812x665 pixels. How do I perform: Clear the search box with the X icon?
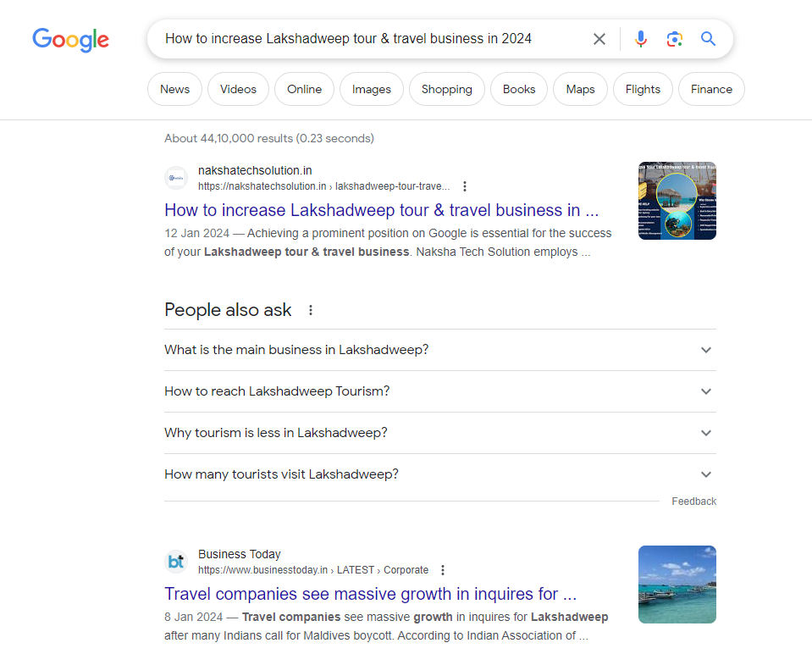599,39
